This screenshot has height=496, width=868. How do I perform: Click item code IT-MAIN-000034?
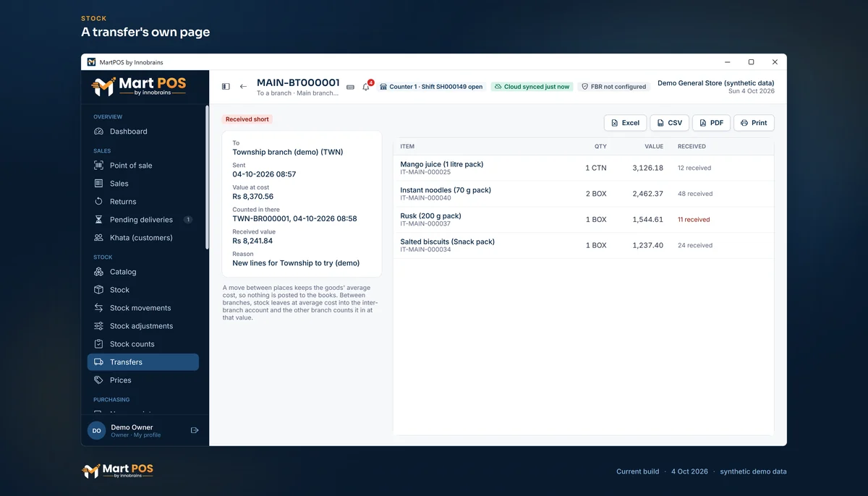[425, 249]
